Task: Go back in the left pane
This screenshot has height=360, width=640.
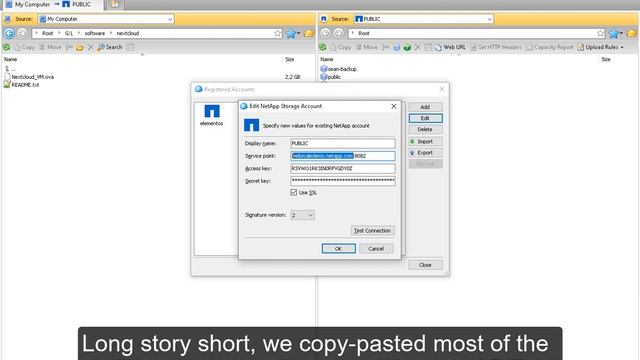Action: coord(9,33)
